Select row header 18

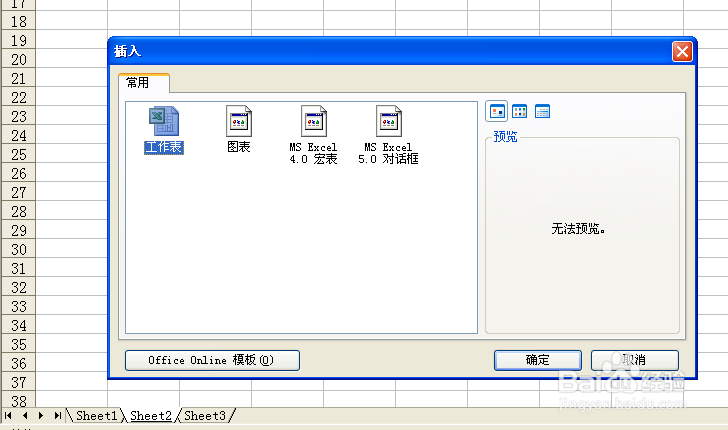pyautogui.click(x=19, y=21)
